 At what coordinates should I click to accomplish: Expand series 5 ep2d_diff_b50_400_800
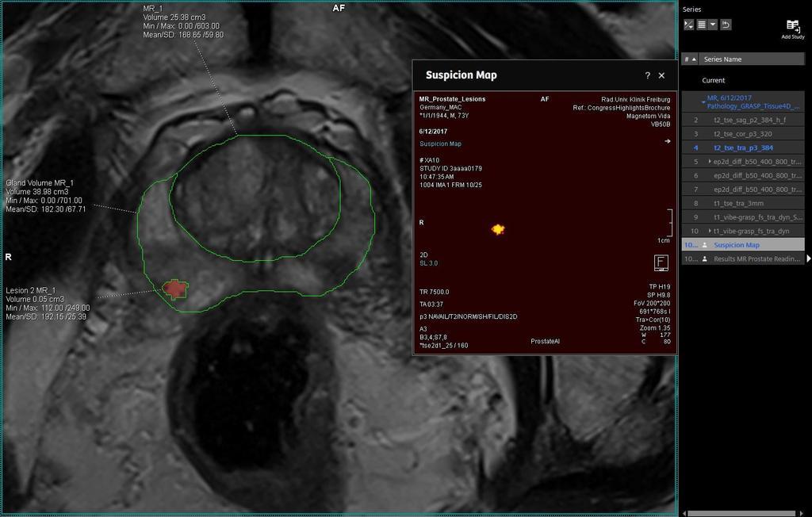pyautogui.click(x=710, y=162)
